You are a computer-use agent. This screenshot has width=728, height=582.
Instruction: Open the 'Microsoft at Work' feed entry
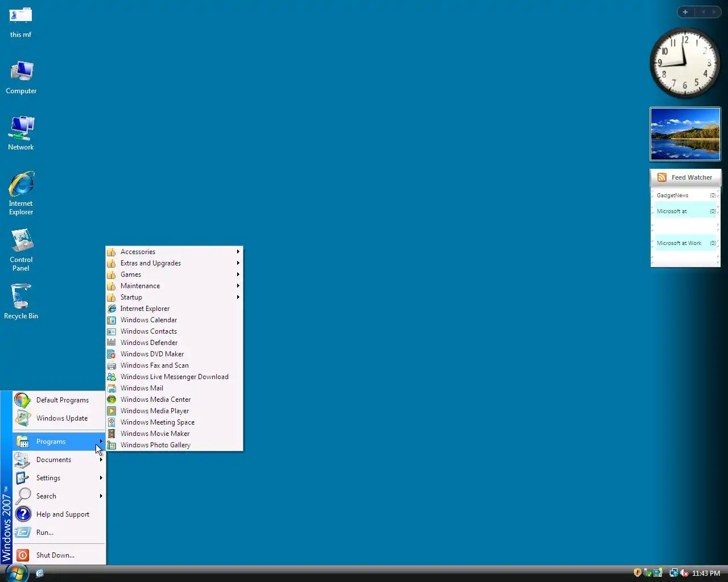pyautogui.click(x=686, y=243)
